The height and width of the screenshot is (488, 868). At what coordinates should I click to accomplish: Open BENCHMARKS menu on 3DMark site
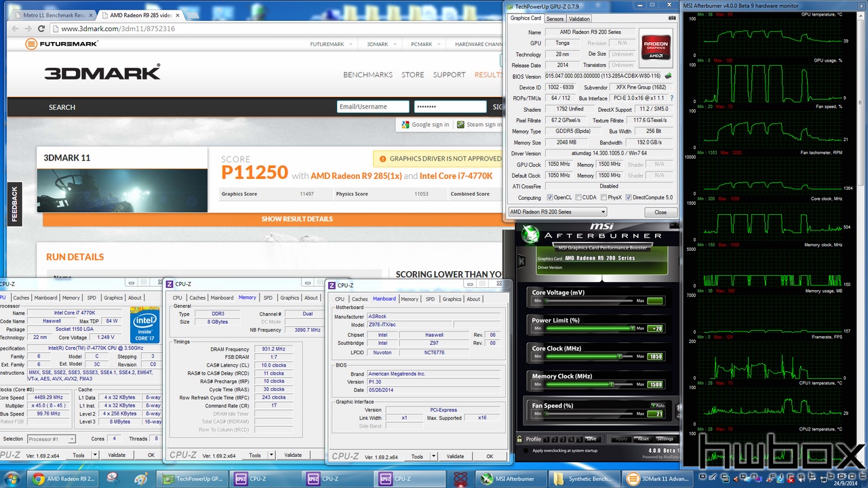pos(368,75)
